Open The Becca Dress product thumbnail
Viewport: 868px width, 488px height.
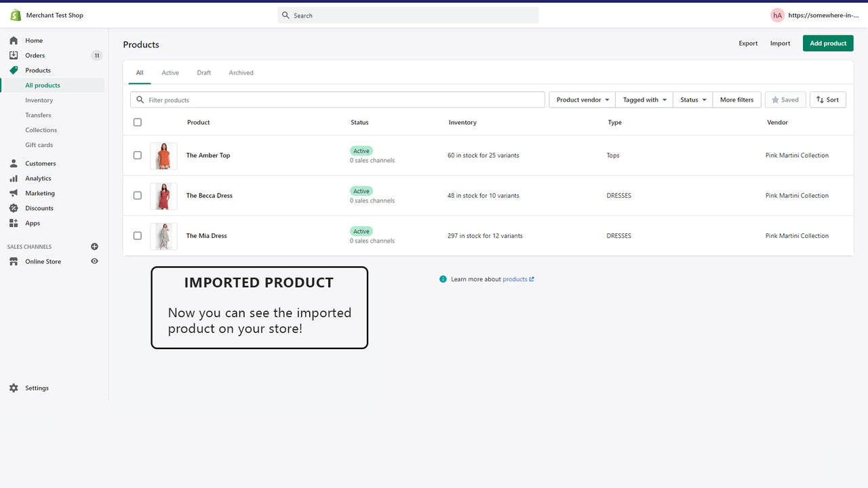163,196
